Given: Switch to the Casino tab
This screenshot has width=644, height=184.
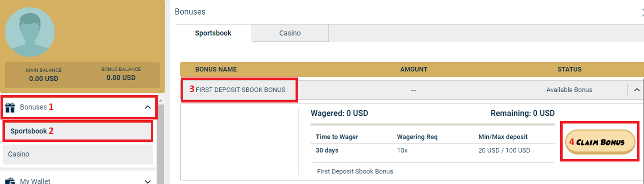Looking at the screenshot, I should click(290, 33).
